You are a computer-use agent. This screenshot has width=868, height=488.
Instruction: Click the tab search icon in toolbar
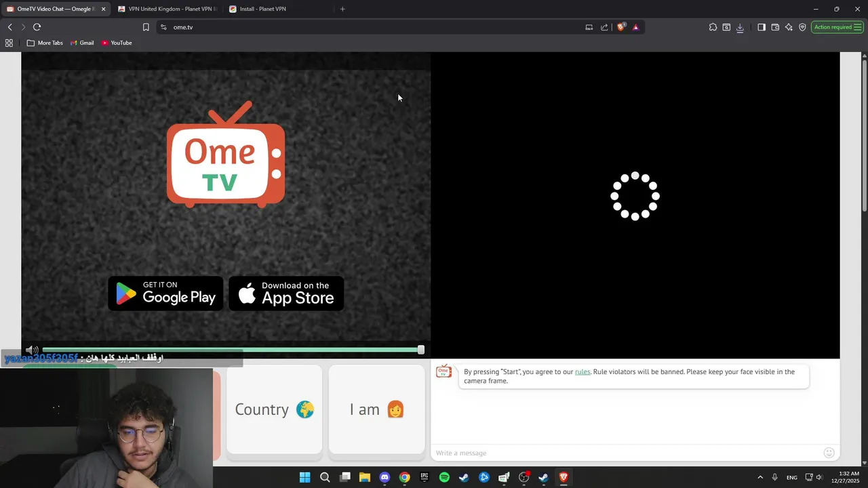tap(726, 27)
